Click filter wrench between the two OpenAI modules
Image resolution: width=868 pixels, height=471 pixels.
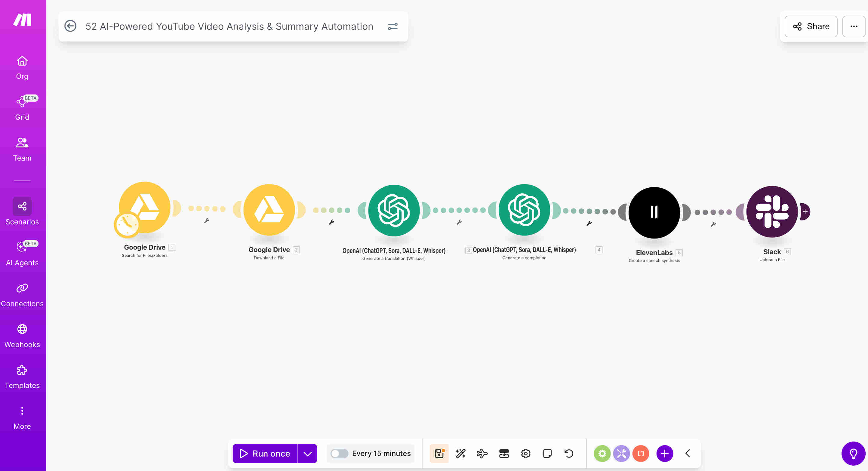tap(459, 222)
